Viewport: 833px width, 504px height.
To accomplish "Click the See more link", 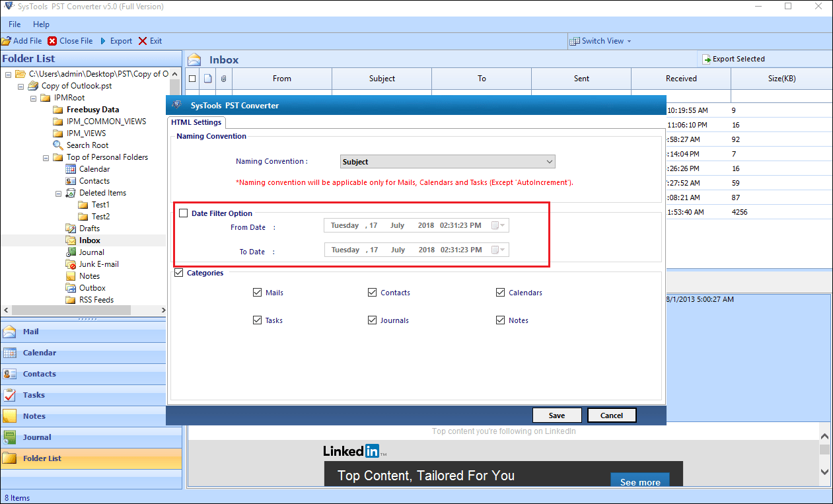I will coord(639,482).
